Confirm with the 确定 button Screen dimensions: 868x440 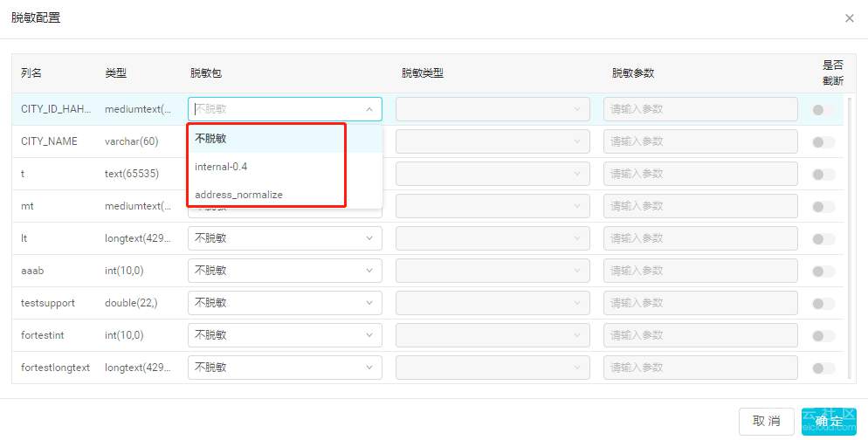829,421
